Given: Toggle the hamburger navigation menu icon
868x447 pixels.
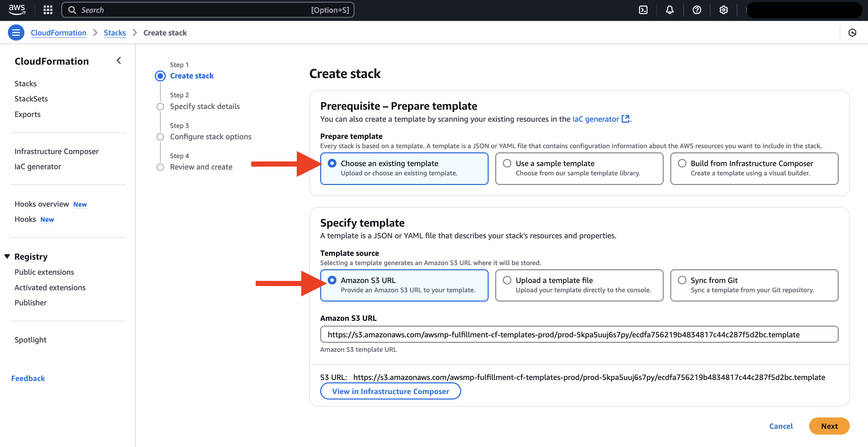Looking at the screenshot, I should [16, 33].
